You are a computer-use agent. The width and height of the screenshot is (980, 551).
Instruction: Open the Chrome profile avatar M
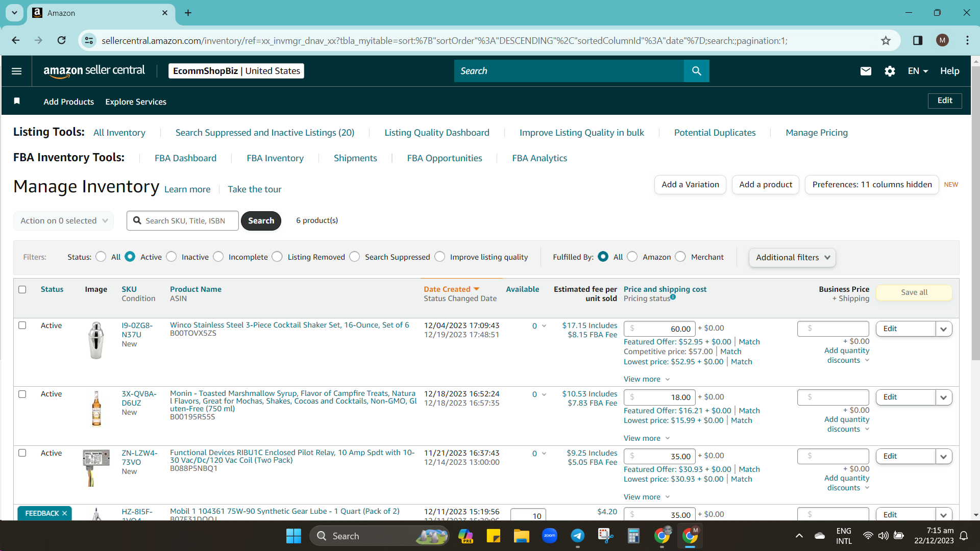tap(942, 40)
